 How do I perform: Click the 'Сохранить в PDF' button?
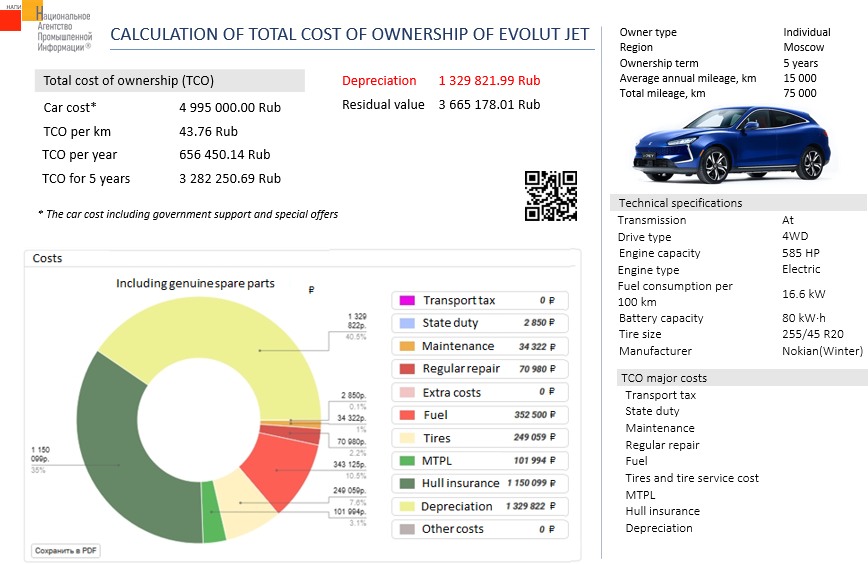coord(66,550)
